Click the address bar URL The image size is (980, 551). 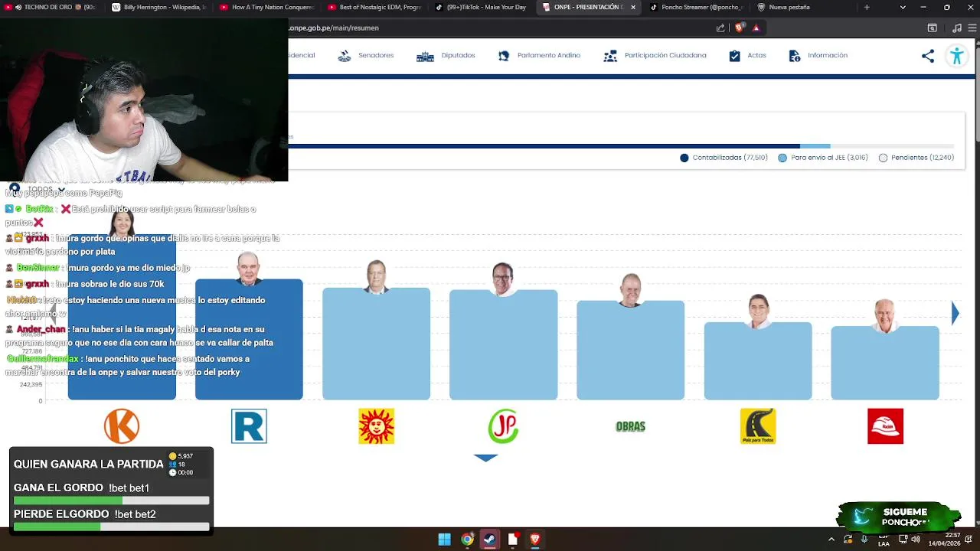(x=334, y=28)
